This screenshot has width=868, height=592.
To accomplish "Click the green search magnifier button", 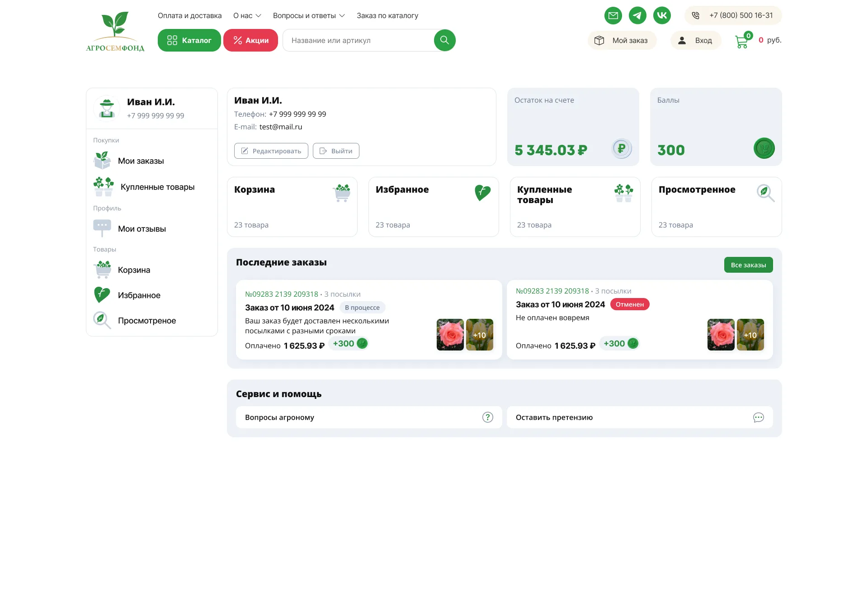I will (x=444, y=40).
